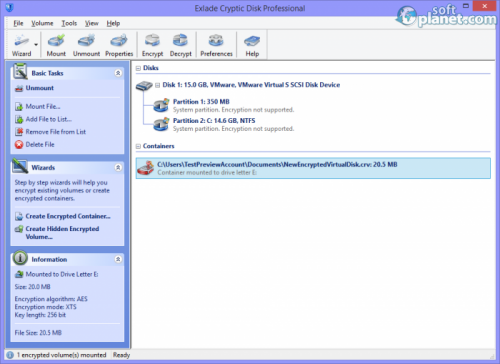Click 'Encryption algorithm: AES' text
Image resolution: width=500 pixels, height=364 pixels.
coord(51,299)
